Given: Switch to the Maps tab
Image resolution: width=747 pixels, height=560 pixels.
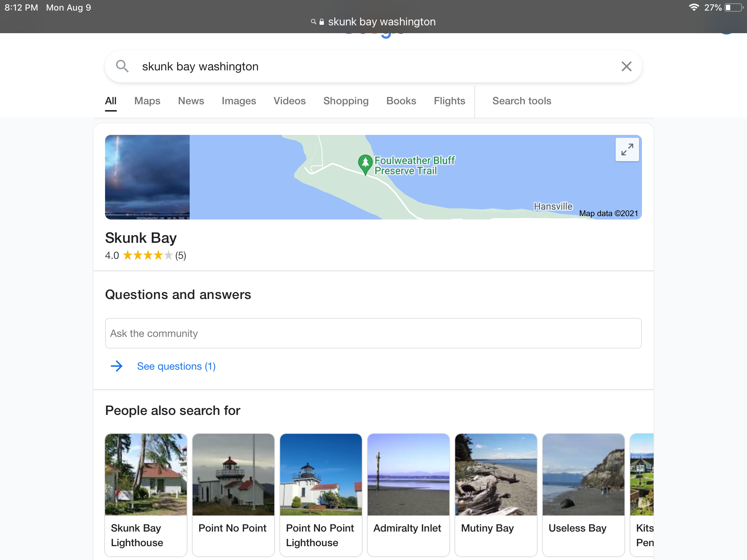Looking at the screenshot, I should pyautogui.click(x=147, y=101).
